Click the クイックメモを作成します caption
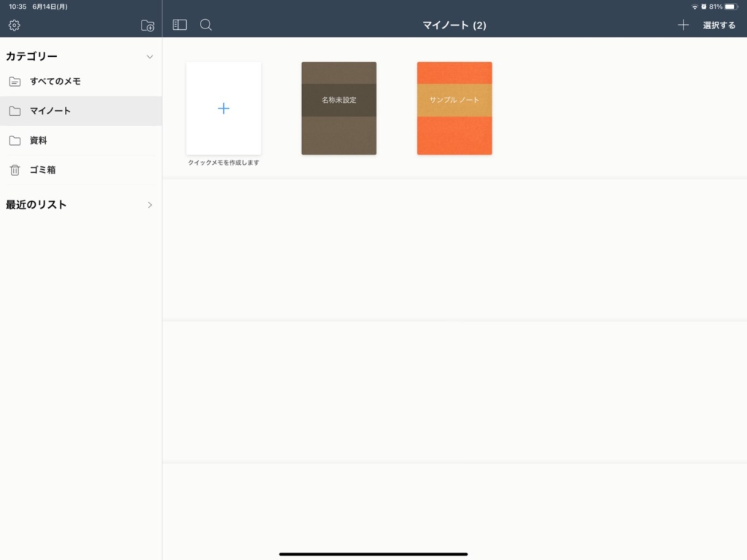 coord(223,163)
